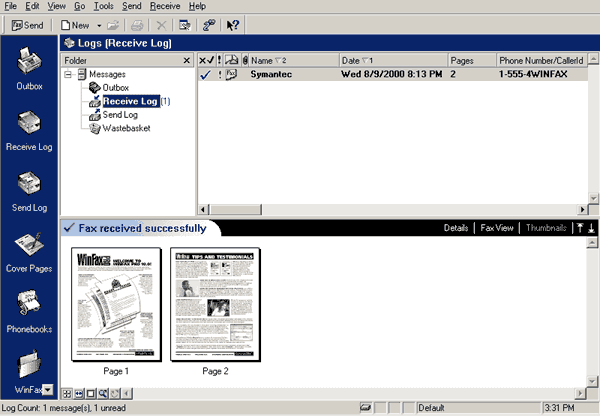The width and height of the screenshot is (600, 416).
Task: Sort by the fax type column header icon
Action: [232, 60]
